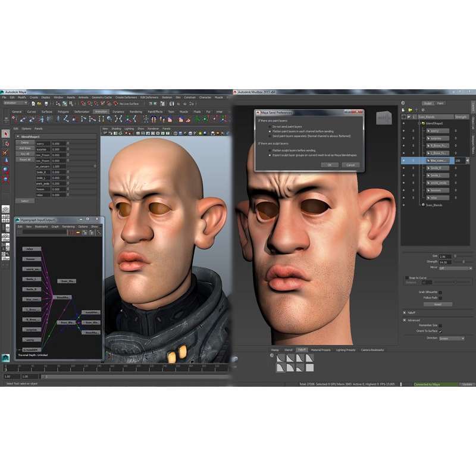Switch to the Paint tab in Mudbox
476x476 pixels.
click(x=439, y=103)
